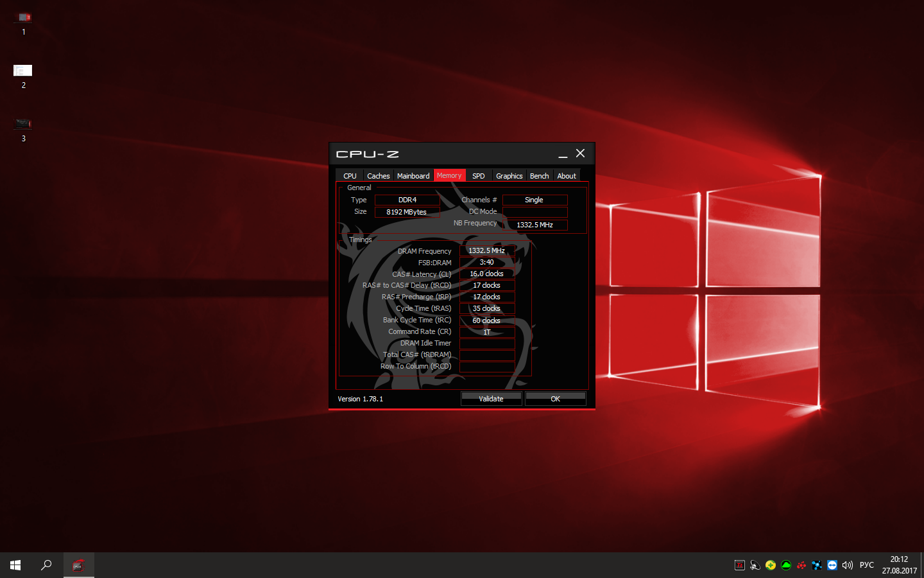Viewport: 924px width, 578px height.
Task: Open the green cloud tray icon
Action: 786,565
